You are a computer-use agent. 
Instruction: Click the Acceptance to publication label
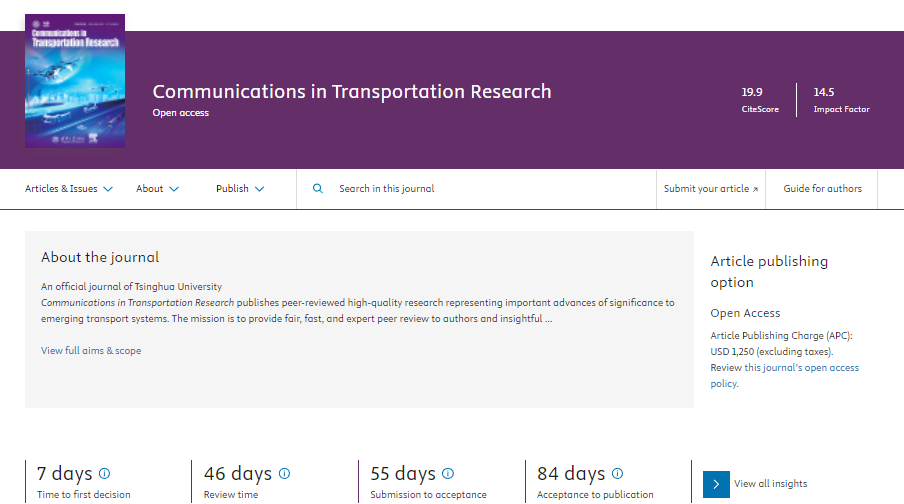tap(595, 495)
